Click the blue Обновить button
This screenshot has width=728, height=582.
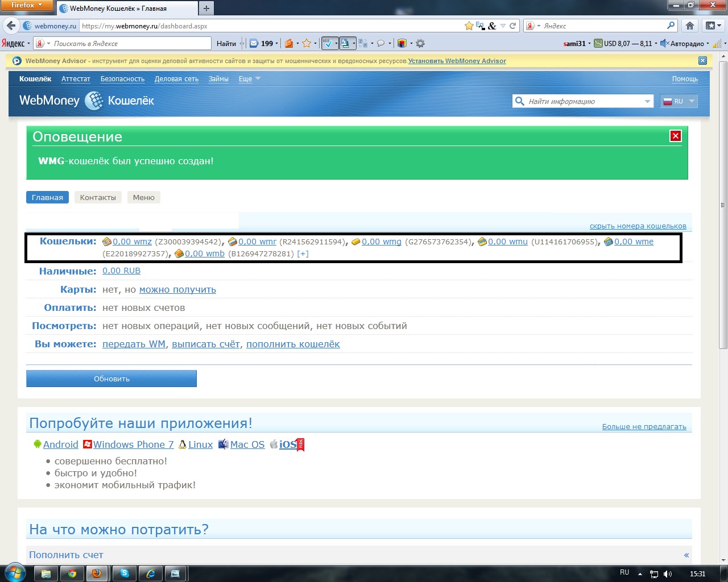[111, 379]
